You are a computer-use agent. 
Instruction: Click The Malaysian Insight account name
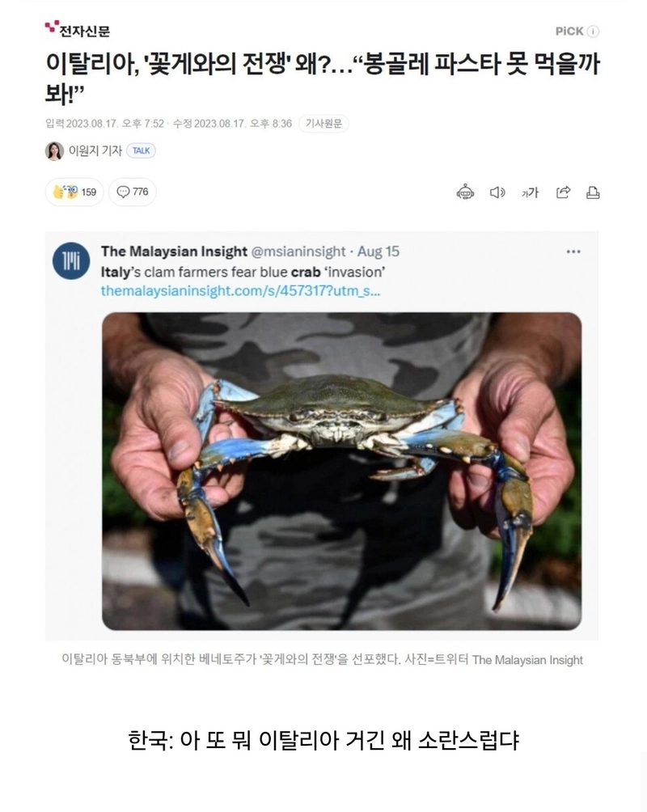[174, 252]
